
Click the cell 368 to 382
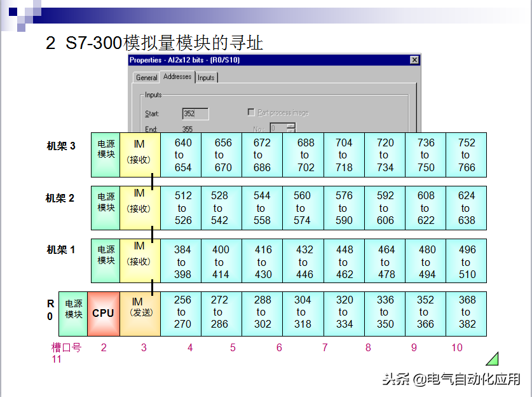[x=467, y=314]
